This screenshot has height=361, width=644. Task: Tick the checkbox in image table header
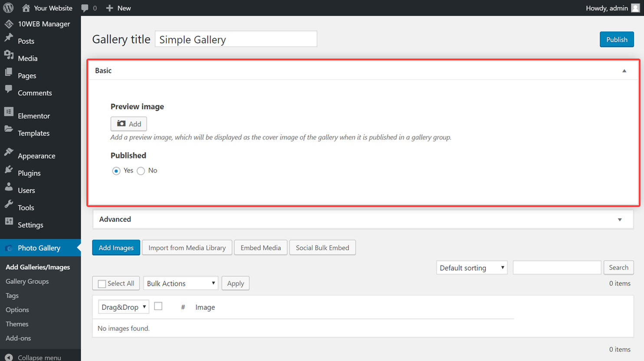158,306
